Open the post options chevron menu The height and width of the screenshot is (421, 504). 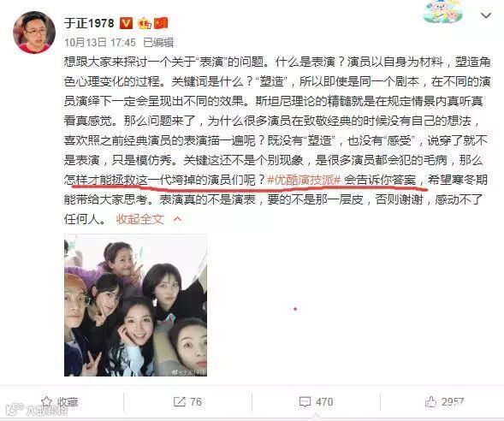[486, 15]
